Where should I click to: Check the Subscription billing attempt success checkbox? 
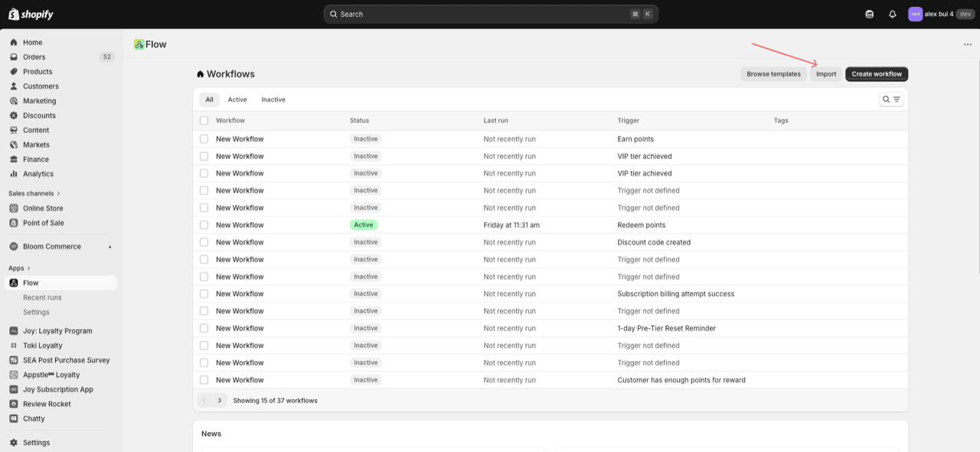point(204,294)
